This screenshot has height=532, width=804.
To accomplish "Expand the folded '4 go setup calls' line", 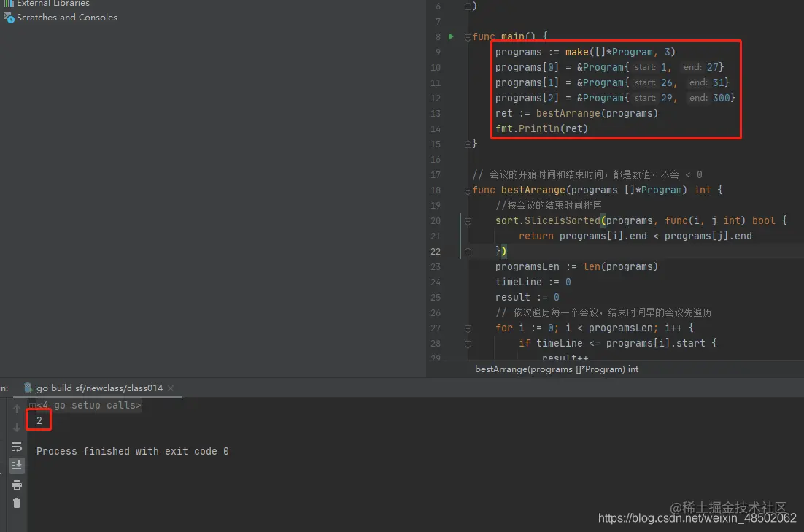I will [32, 405].
